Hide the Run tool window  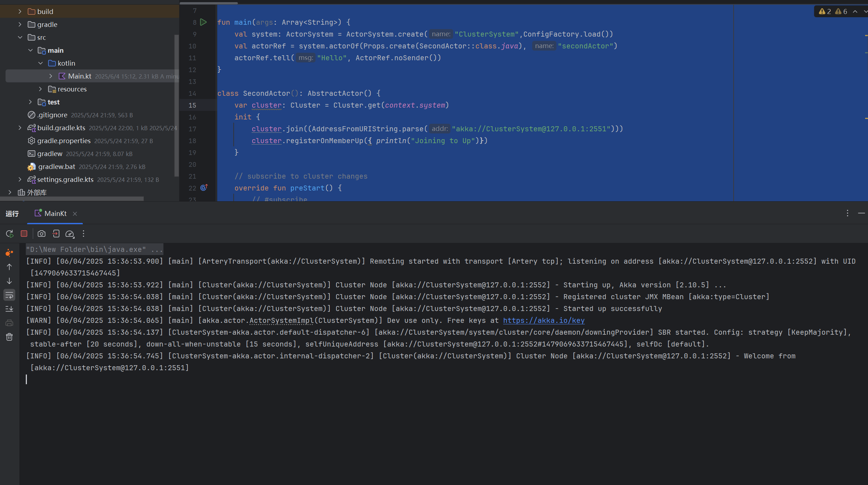pos(861,213)
